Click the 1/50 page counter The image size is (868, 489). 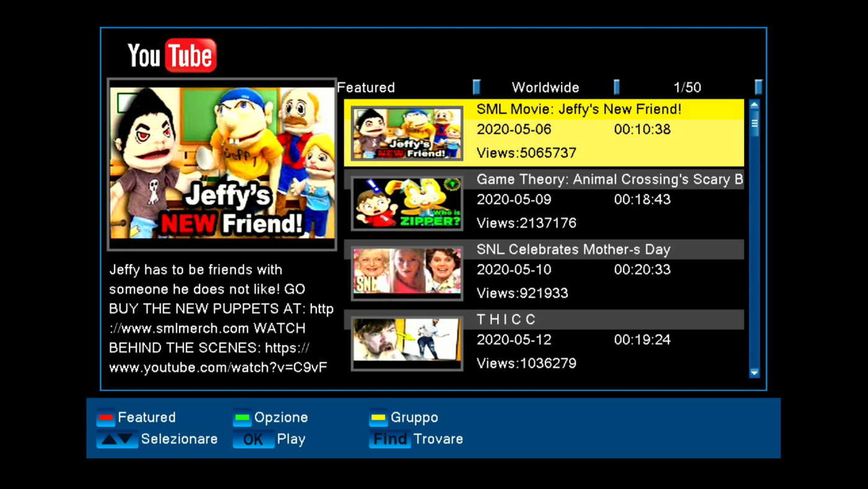pyautogui.click(x=688, y=87)
